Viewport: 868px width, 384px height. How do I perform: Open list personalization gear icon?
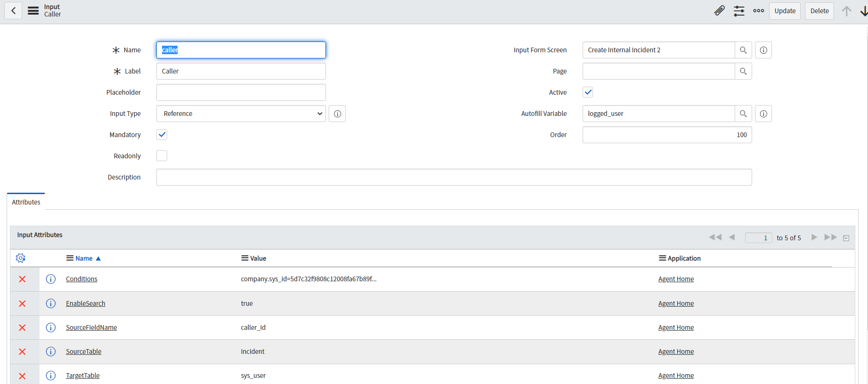(20, 258)
